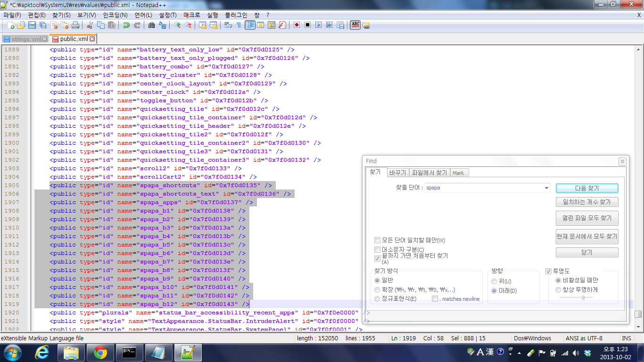Viewport: 644px width, 362px height.
Task: Switch to the 바꾸기 tab
Action: pyautogui.click(x=397, y=173)
